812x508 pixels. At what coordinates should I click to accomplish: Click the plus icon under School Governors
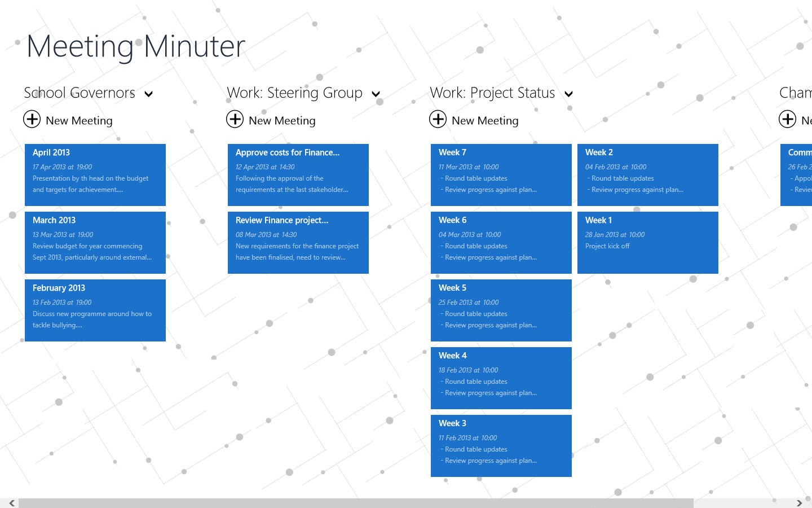(32, 119)
